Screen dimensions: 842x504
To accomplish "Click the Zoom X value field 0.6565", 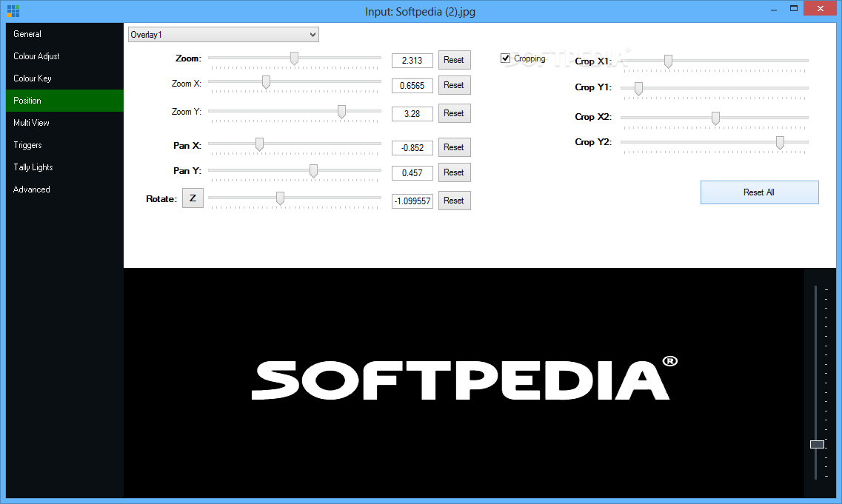I will [412, 85].
